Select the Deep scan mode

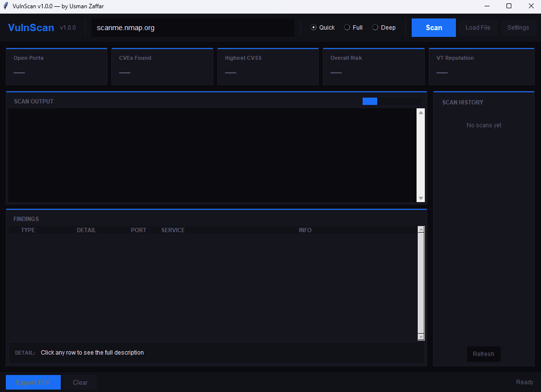coord(384,28)
